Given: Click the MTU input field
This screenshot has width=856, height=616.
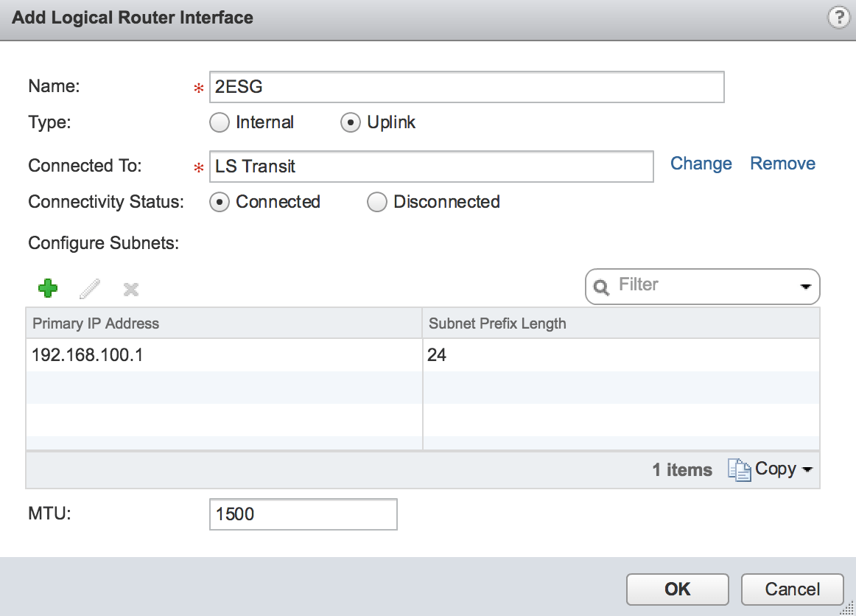Looking at the screenshot, I should 303,514.
